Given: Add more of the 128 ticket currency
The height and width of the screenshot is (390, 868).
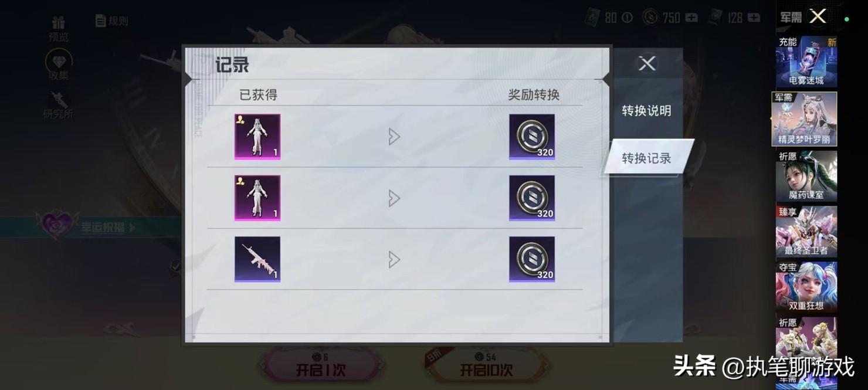Looking at the screenshot, I should coord(754,18).
